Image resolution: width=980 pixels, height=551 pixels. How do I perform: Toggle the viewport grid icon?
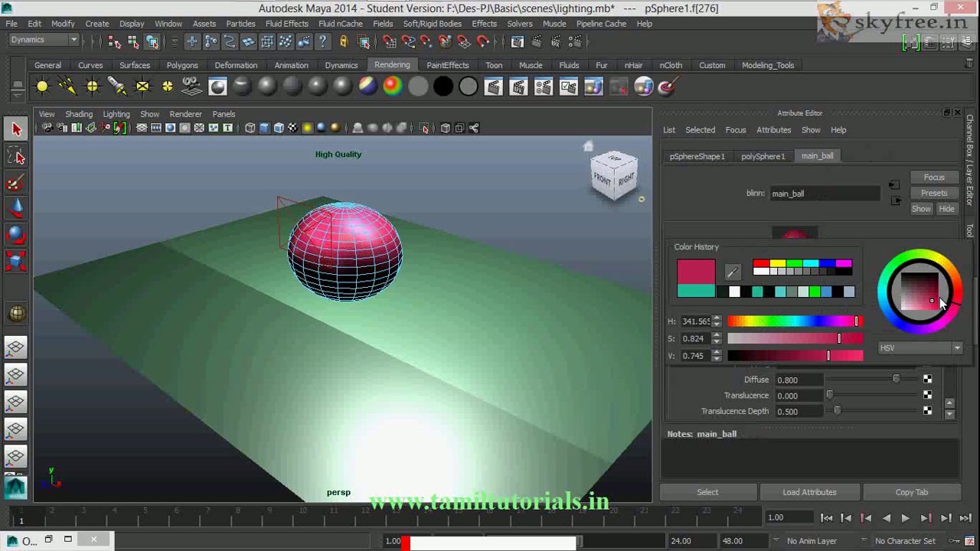click(x=142, y=128)
